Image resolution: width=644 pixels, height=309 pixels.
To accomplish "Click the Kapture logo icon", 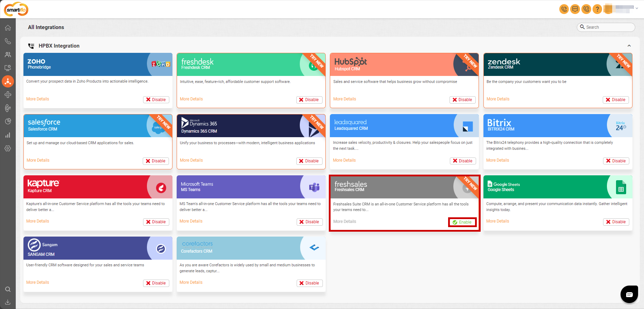I will pos(161,188).
